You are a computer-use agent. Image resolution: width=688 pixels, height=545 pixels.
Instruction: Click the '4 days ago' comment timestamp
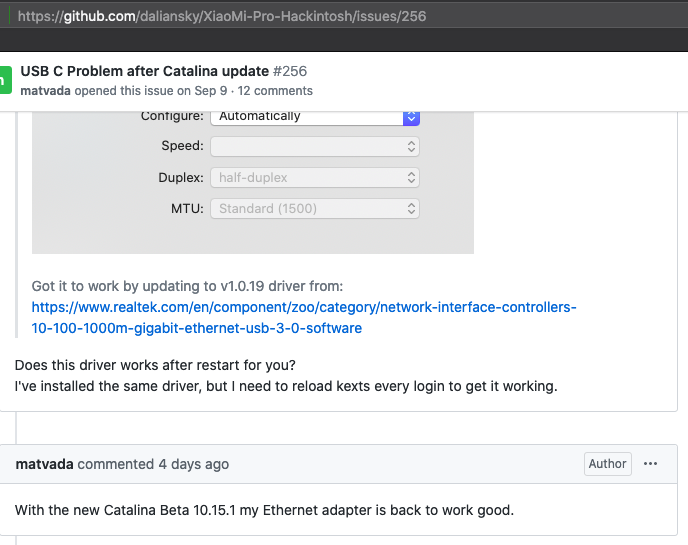tap(194, 464)
